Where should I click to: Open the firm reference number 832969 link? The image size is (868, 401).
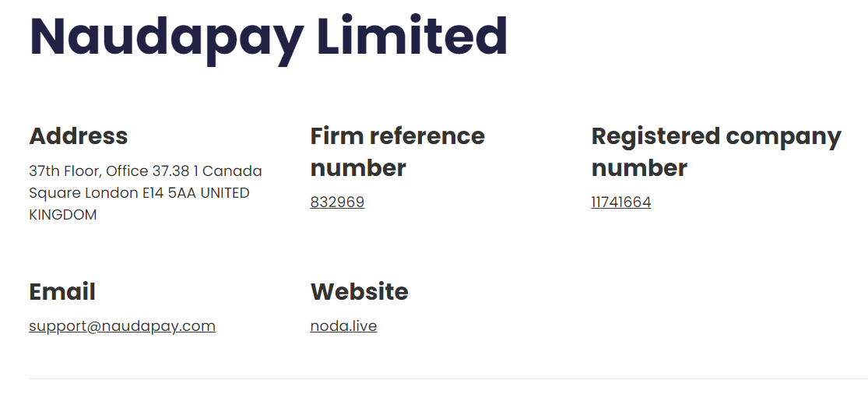(x=337, y=202)
